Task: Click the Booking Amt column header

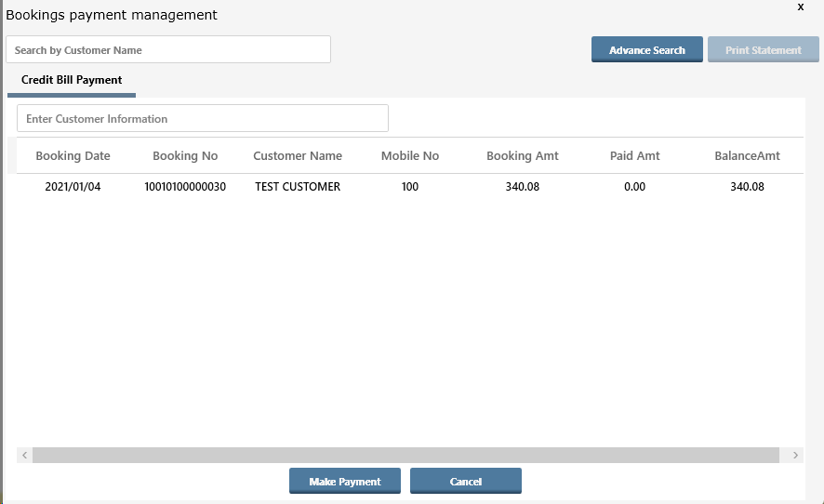Action: (x=523, y=156)
